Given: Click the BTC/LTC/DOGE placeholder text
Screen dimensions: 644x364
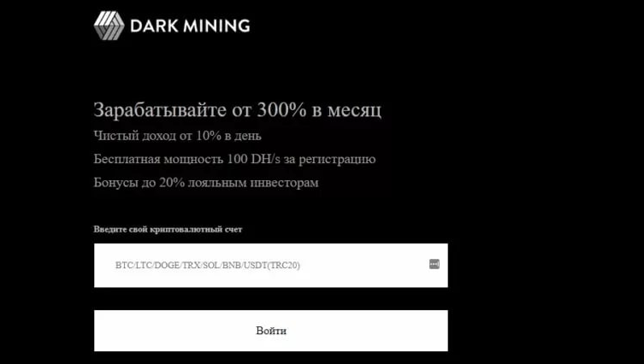Looking at the screenshot, I should (x=208, y=265).
